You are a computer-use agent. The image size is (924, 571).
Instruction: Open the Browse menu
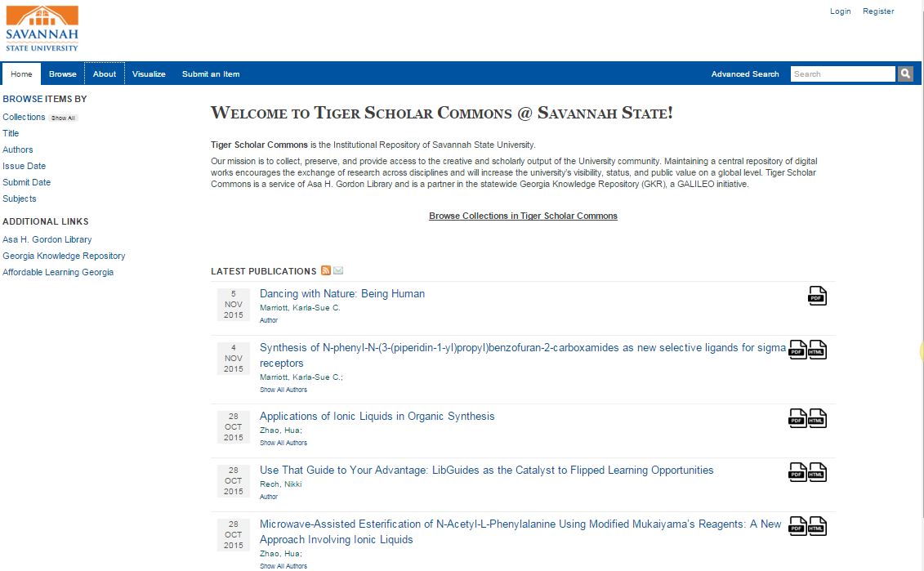pos(62,74)
